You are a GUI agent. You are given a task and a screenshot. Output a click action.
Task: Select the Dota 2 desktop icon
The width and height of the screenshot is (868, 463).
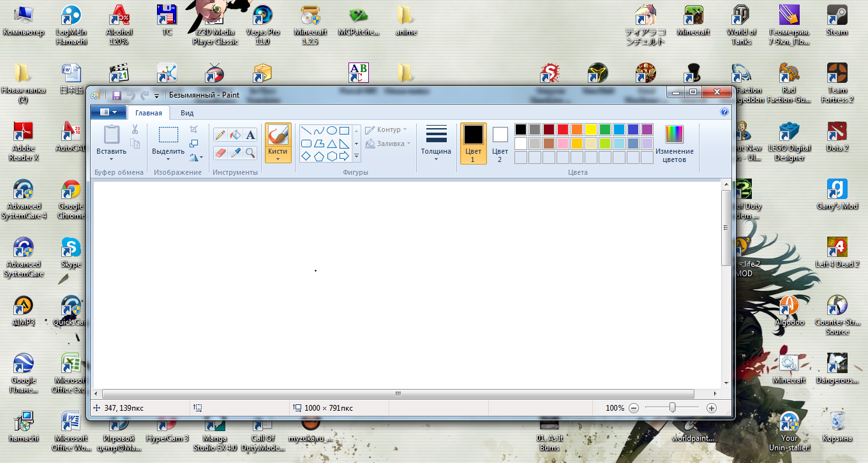tap(837, 136)
